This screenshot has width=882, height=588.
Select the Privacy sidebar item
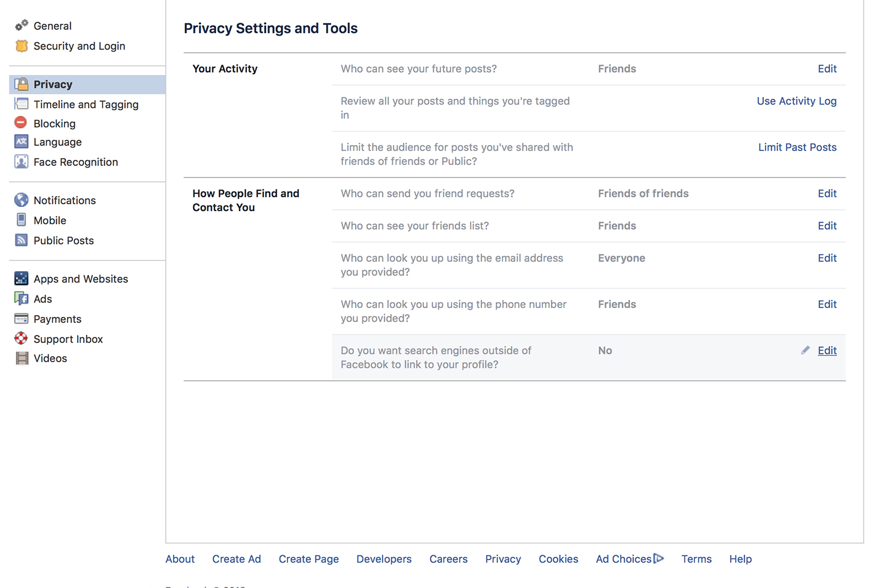tap(87, 84)
